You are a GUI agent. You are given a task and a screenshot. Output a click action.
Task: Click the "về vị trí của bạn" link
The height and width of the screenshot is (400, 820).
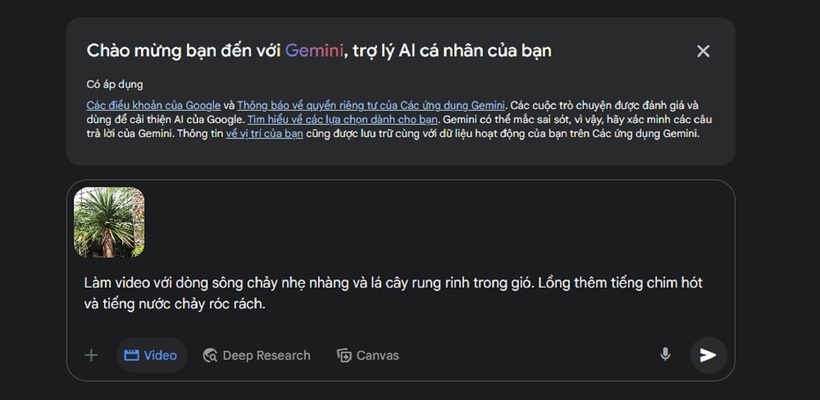pos(264,133)
